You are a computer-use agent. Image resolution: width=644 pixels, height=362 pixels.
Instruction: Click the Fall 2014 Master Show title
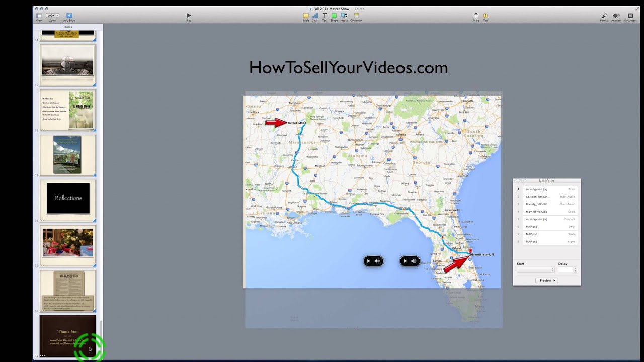(x=331, y=9)
